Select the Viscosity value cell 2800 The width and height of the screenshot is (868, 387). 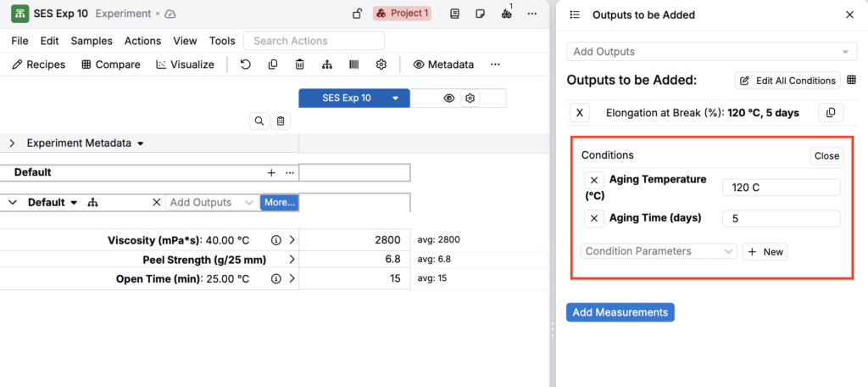click(354, 241)
